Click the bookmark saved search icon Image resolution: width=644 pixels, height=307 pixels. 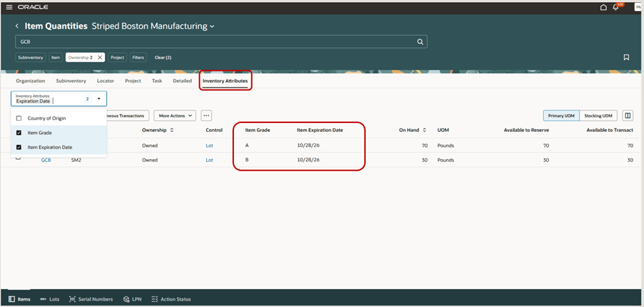pos(627,58)
